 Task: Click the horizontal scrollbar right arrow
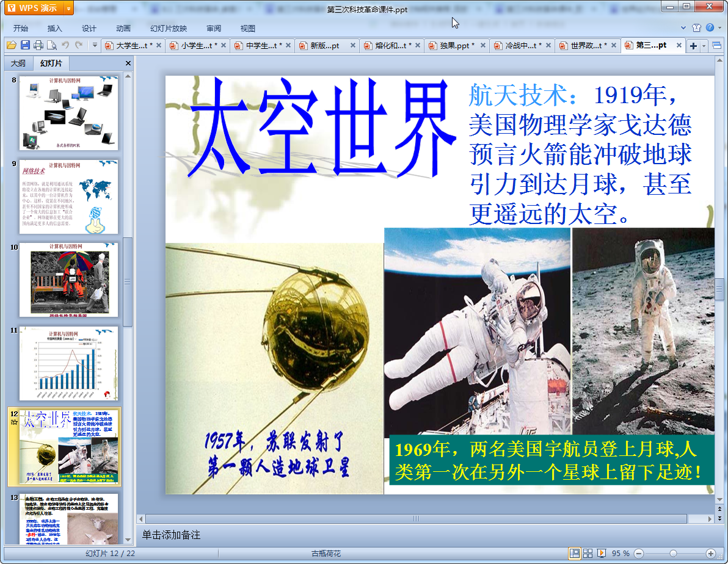(x=710, y=518)
